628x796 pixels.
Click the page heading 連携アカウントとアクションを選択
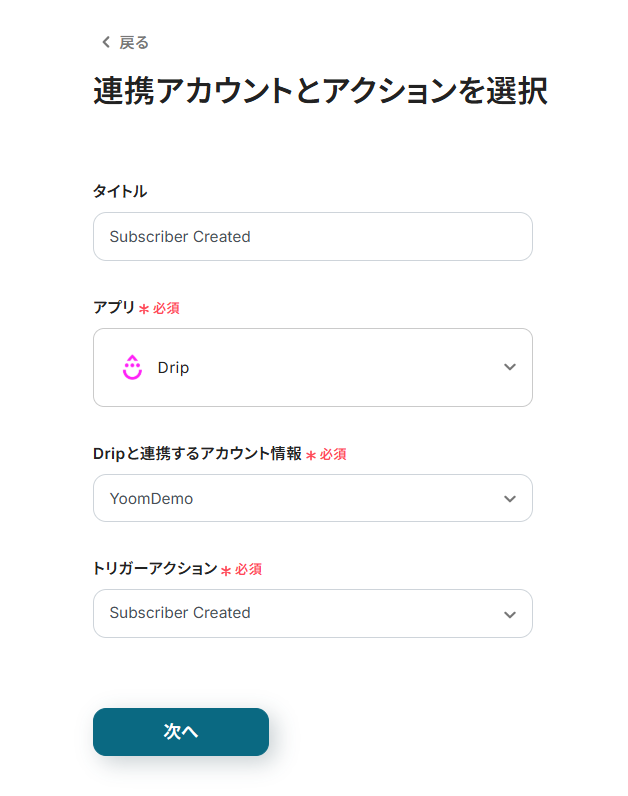tap(320, 91)
